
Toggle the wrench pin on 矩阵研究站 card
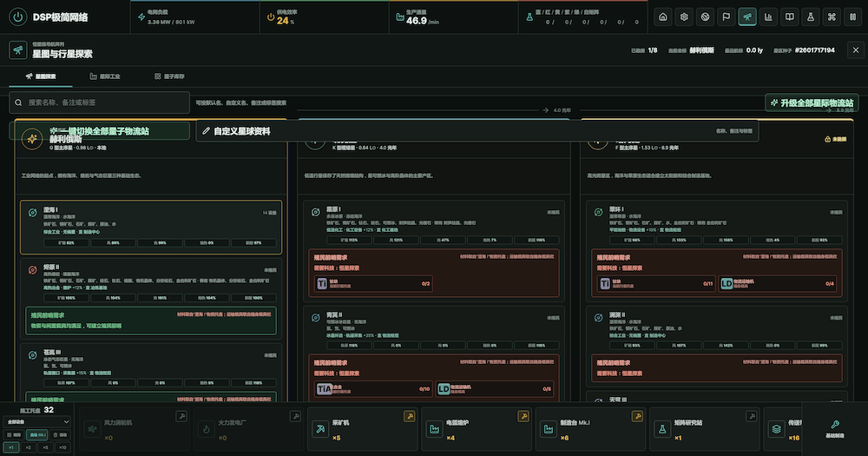tap(751, 416)
